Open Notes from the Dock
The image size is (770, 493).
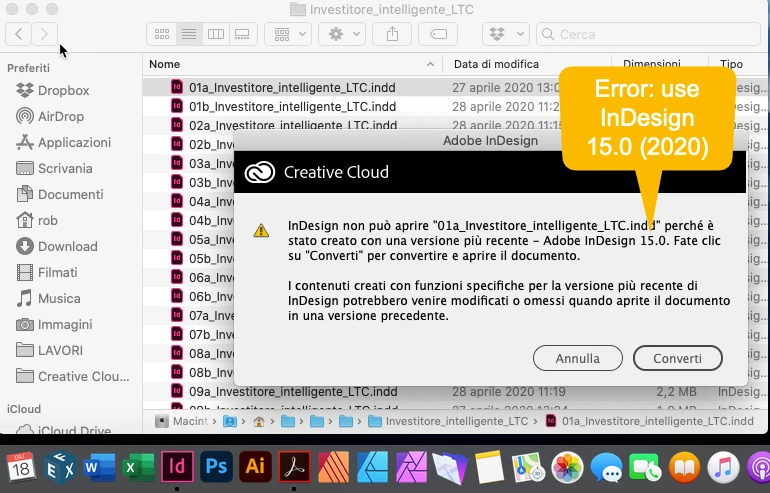click(489, 466)
